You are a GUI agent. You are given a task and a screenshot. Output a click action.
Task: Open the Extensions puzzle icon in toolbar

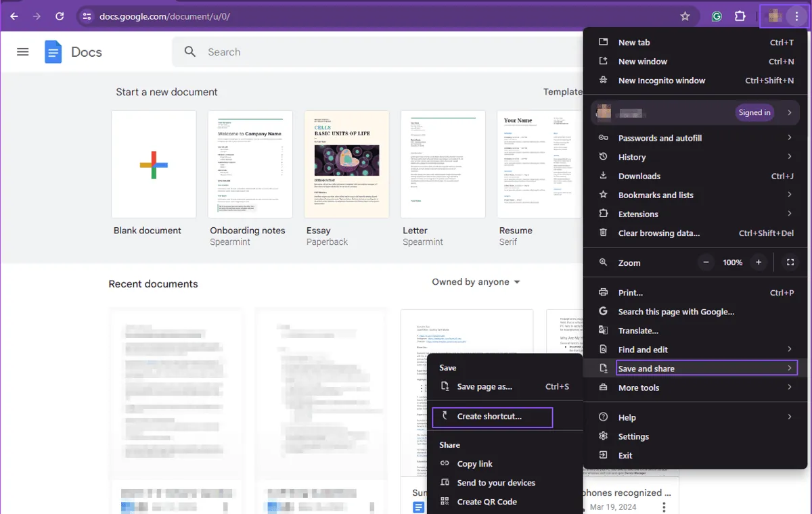(740, 16)
